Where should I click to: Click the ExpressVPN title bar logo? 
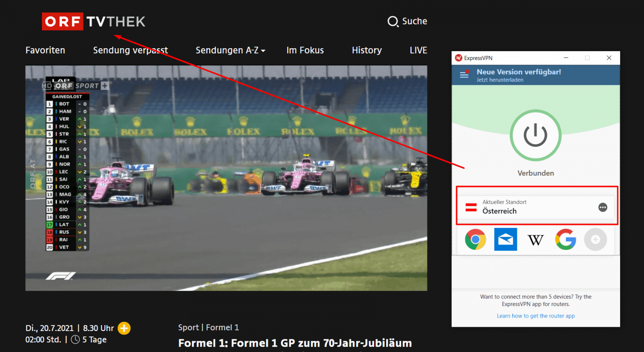[459, 58]
